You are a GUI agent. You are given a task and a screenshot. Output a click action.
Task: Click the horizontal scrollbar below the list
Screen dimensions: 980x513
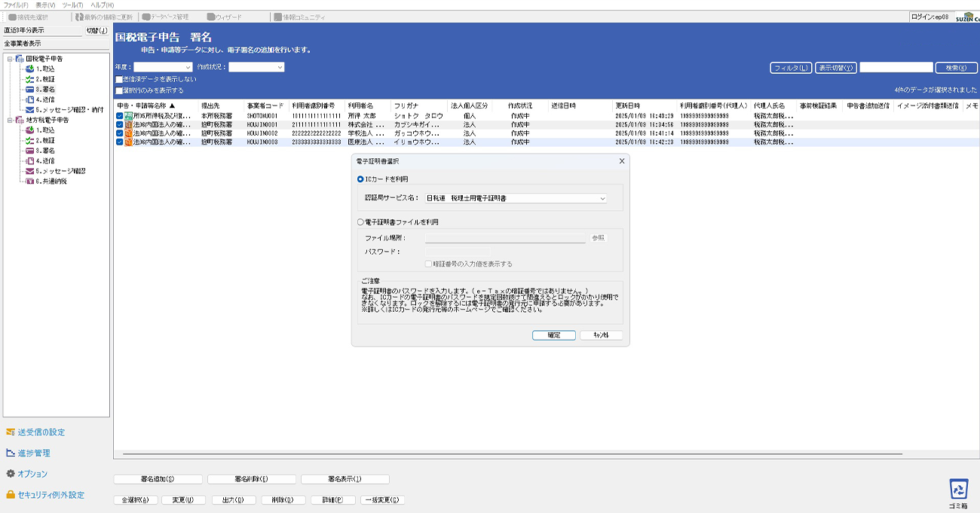pyautogui.click(x=528, y=455)
